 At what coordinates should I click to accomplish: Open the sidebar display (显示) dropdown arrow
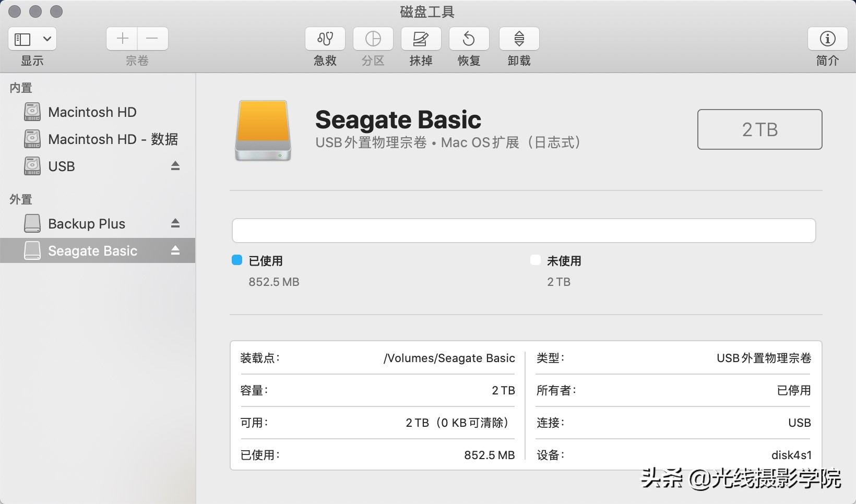(x=47, y=39)
